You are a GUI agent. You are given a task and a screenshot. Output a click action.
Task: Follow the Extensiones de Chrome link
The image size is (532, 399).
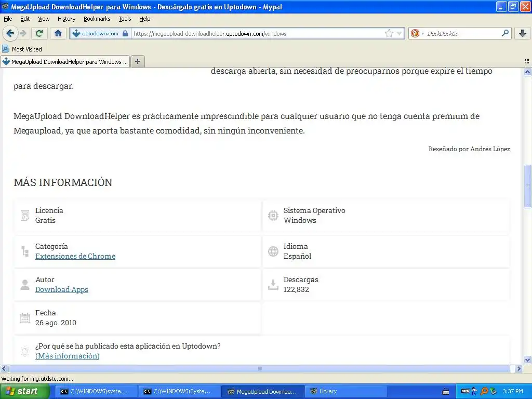[x=75, y=256]
